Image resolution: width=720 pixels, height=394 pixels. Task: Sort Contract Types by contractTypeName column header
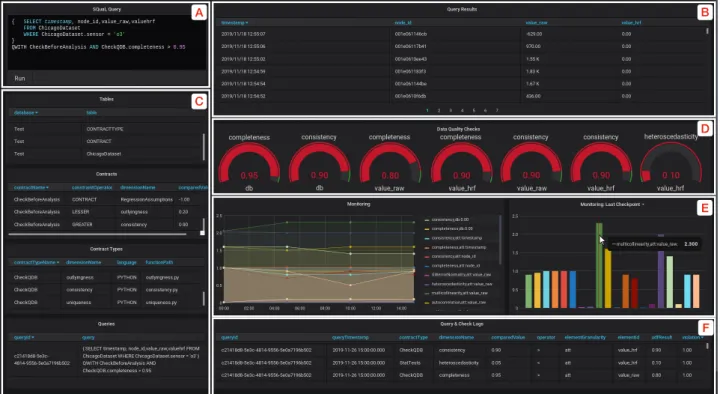[36, 262]
